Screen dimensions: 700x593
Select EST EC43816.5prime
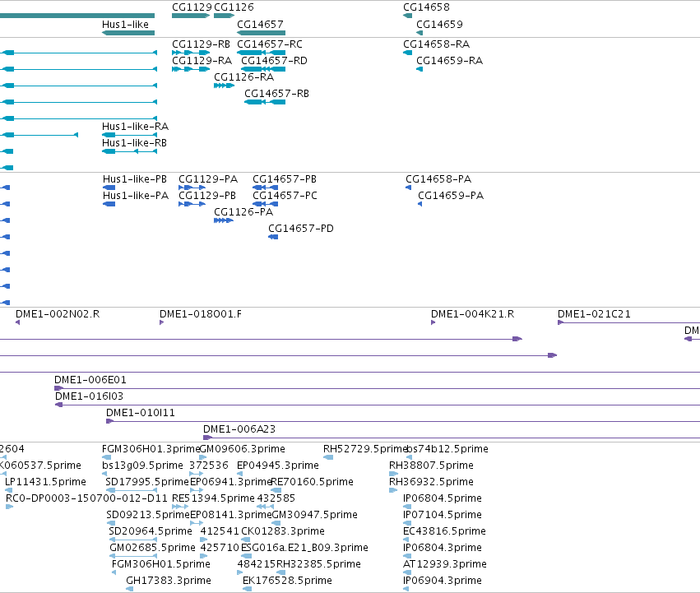(x=406, y=540)
